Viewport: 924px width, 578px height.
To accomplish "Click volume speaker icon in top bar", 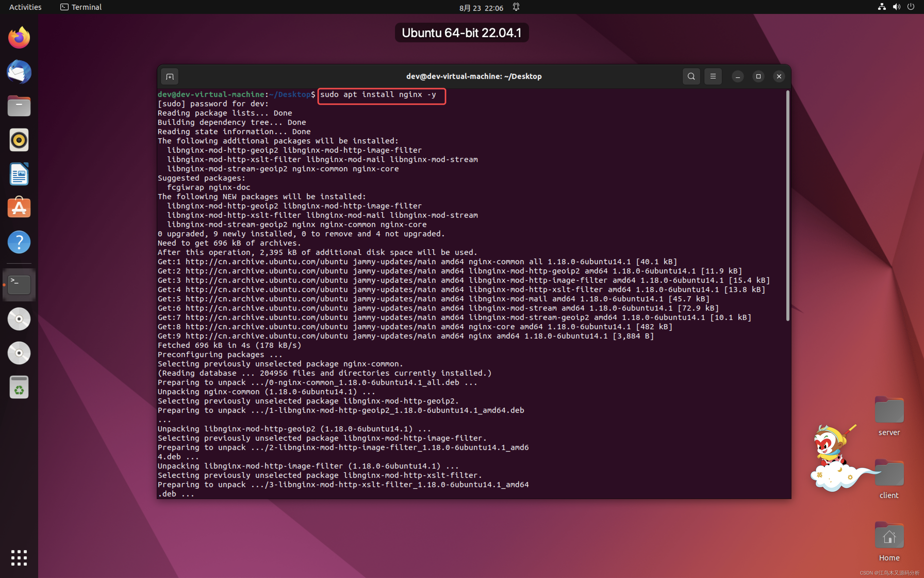I will 896,7.
